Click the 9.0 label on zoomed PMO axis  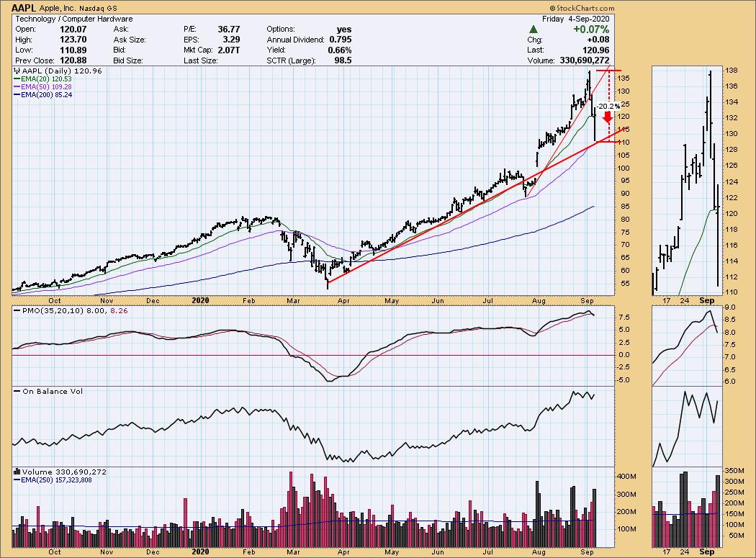coord(730,307)
